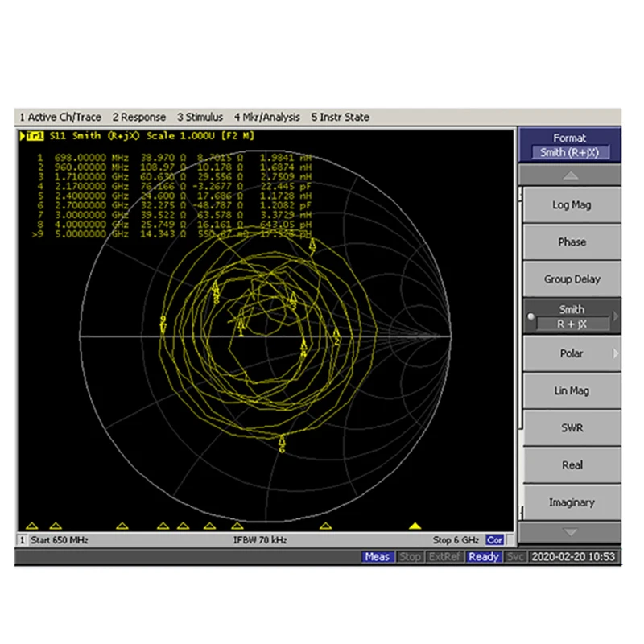644x644 pixels.
Task: Click the Start 650 MHz field
Action: click(60, 540)
